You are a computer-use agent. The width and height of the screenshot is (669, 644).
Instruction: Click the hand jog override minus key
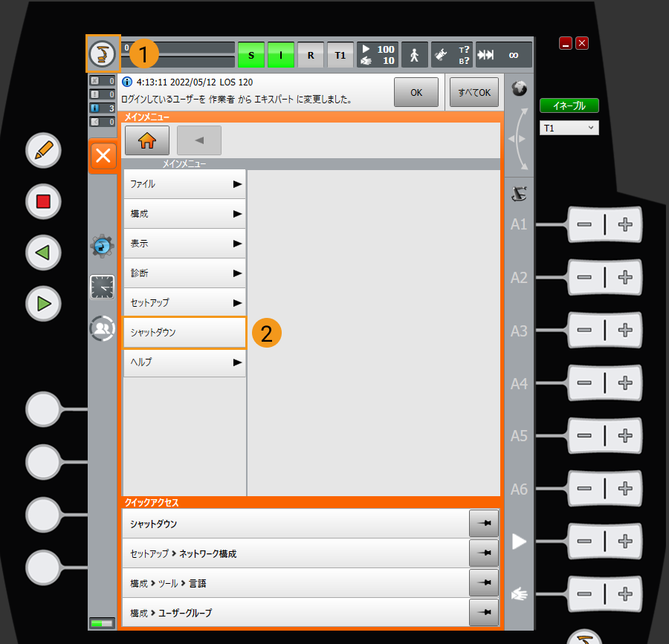coord(584,594)
